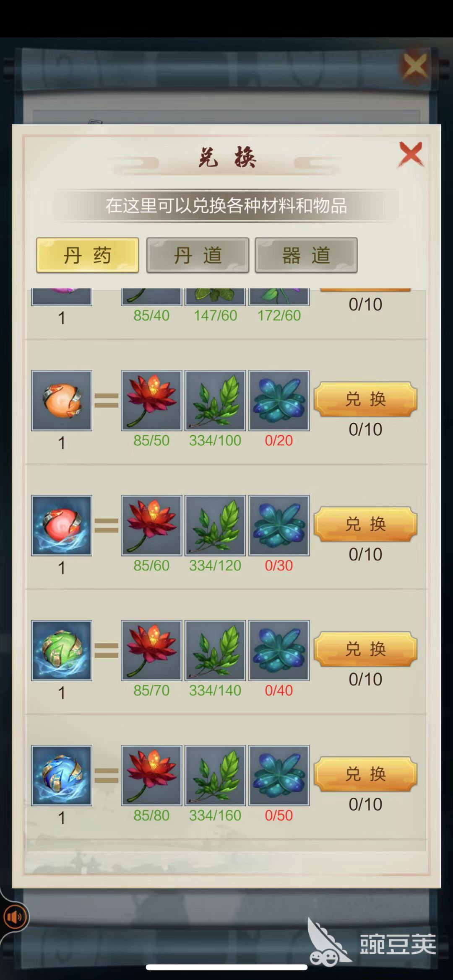
Task: Select red lotus material showing 85/50
Action: (151, 401)
